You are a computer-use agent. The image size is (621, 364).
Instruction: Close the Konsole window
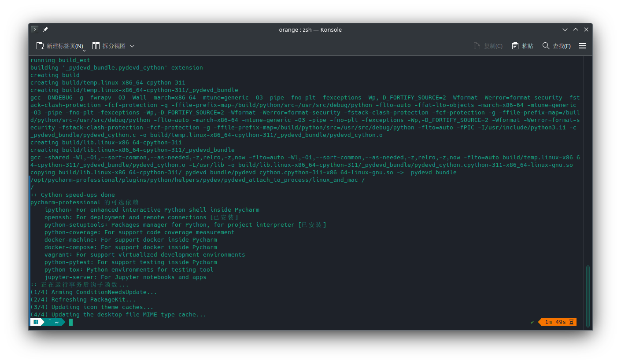click(x=586, y=29)
